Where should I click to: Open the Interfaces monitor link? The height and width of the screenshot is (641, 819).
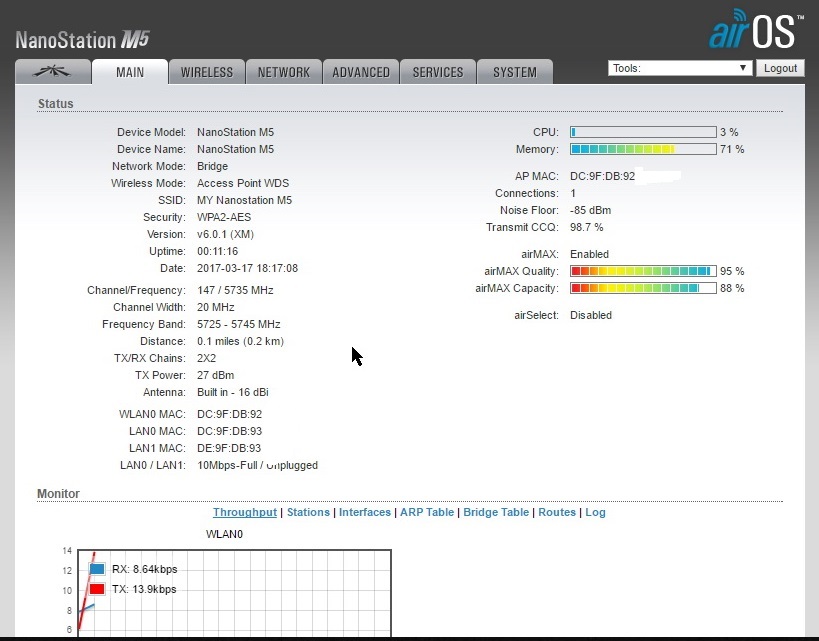pyautogui.click(x=365, y=512)
